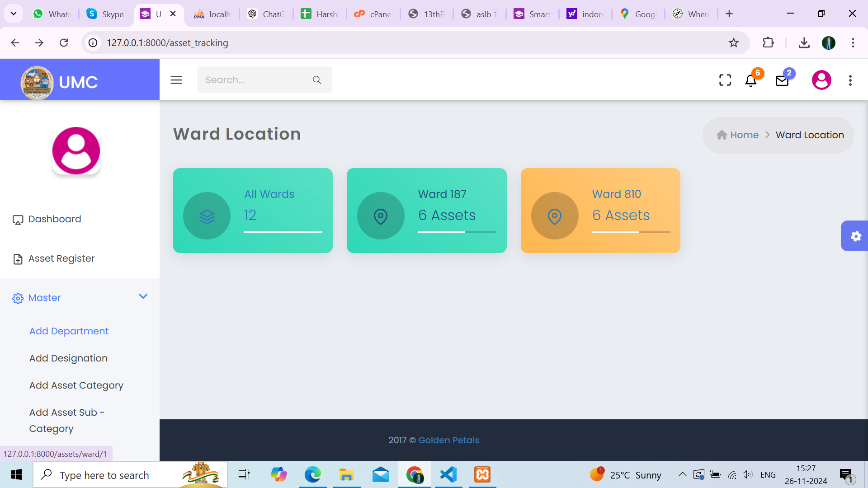868x488 pixels.
Task: Switch to the ChatGPT tab
Action: coord(267,14)
